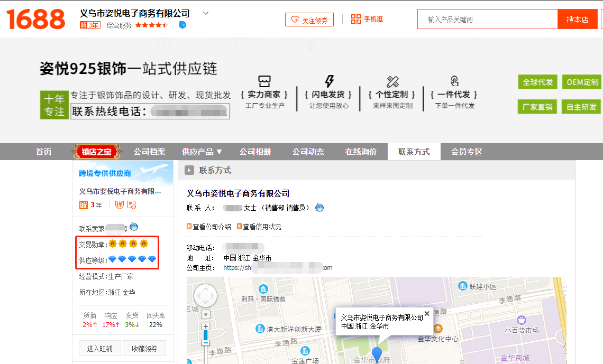Image resolution: width=603 pixels, height=364 pixels.
Task: Click the 跨境专供供应商 banner
Action: pyautogui.click(x=123, y=173)
